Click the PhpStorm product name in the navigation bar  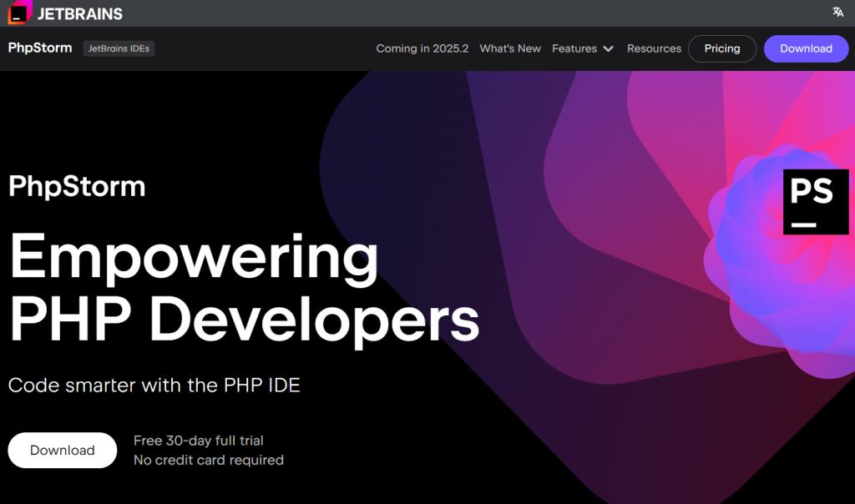pos(40,48)
